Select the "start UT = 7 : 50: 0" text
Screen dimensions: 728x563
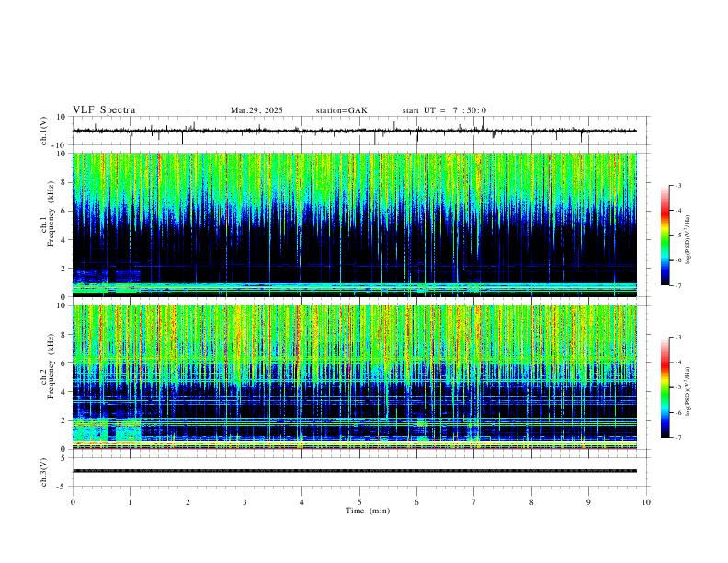444,110
